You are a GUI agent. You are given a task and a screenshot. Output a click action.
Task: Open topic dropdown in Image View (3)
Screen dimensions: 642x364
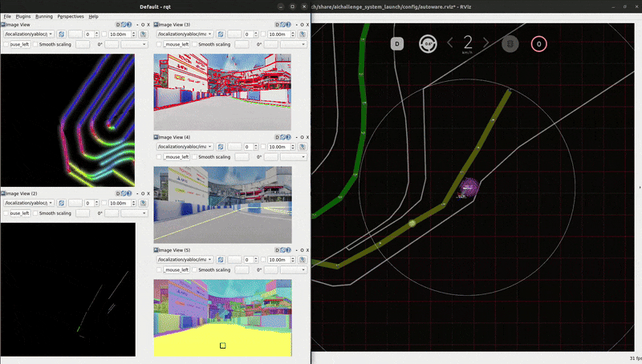coord(185,34)
